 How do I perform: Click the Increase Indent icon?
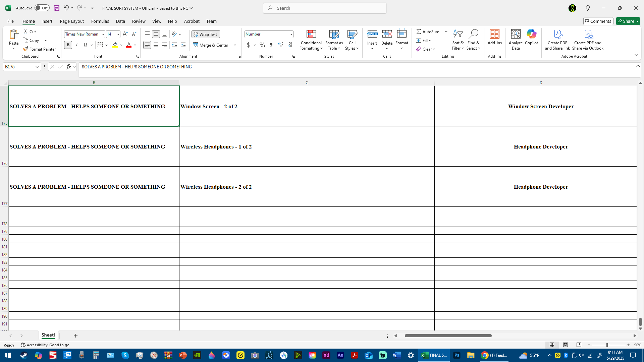tap(183, 45)
